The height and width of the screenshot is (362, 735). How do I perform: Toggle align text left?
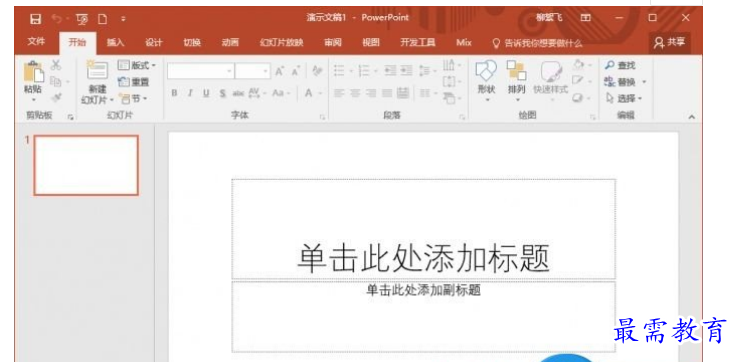pos(339,93)
